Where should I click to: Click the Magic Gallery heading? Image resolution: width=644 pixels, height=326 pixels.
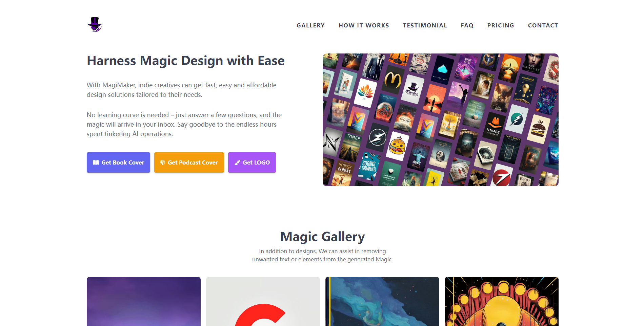click(x=323, y=237)
